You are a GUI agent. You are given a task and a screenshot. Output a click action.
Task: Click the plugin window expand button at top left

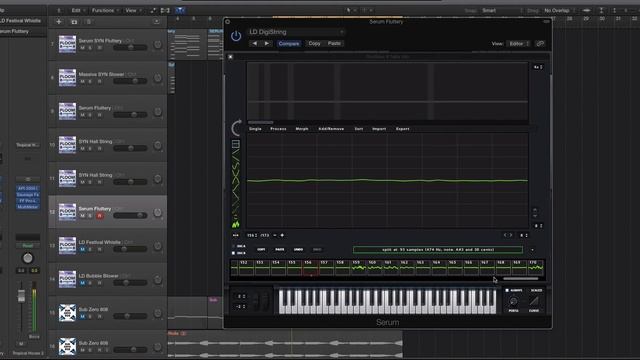[x=227, y=22]
